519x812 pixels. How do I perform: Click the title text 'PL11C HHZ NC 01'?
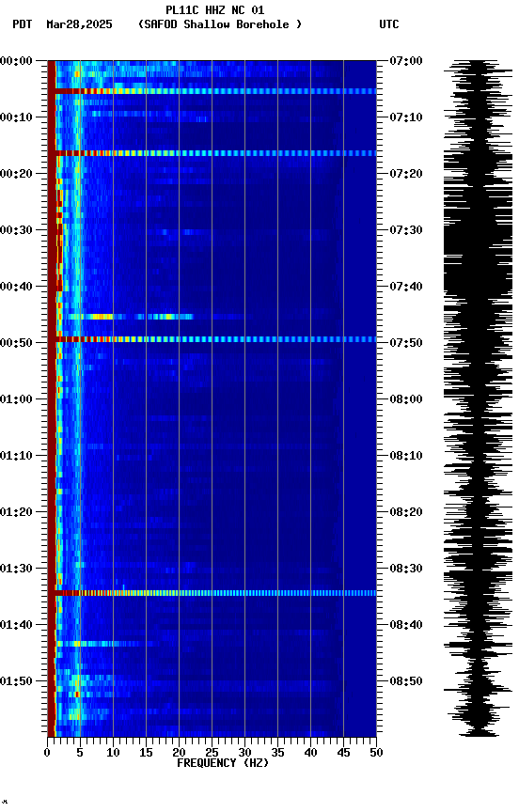point(215,10)
